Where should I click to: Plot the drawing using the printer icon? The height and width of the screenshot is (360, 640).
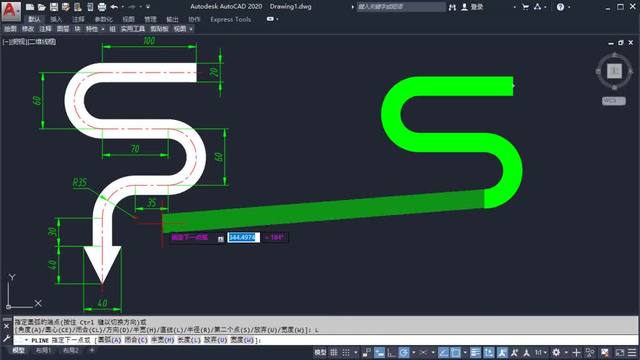(102, 7)
